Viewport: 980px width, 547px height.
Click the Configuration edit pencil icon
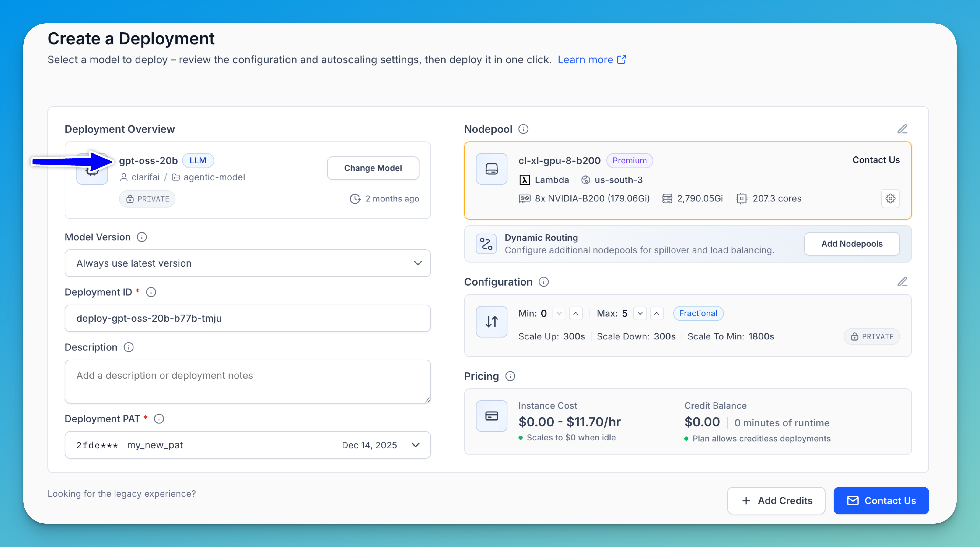coord(902,282)
